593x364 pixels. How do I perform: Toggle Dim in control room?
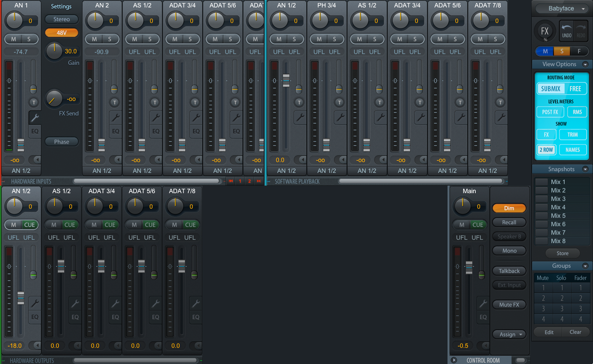point(509,208)
